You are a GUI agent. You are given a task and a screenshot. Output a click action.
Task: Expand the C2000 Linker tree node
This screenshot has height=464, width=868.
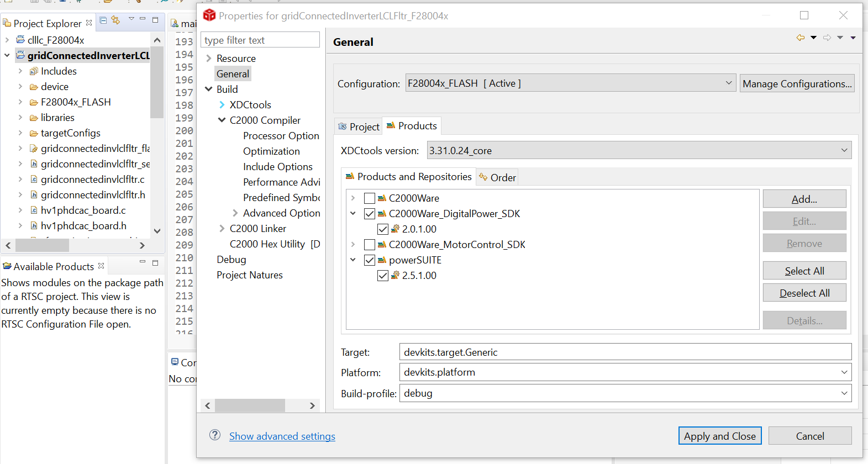[x=222, y=229]
